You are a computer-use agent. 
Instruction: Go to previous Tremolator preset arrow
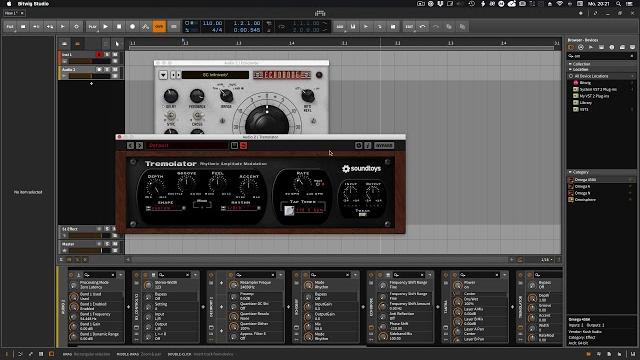click(130, 145)
